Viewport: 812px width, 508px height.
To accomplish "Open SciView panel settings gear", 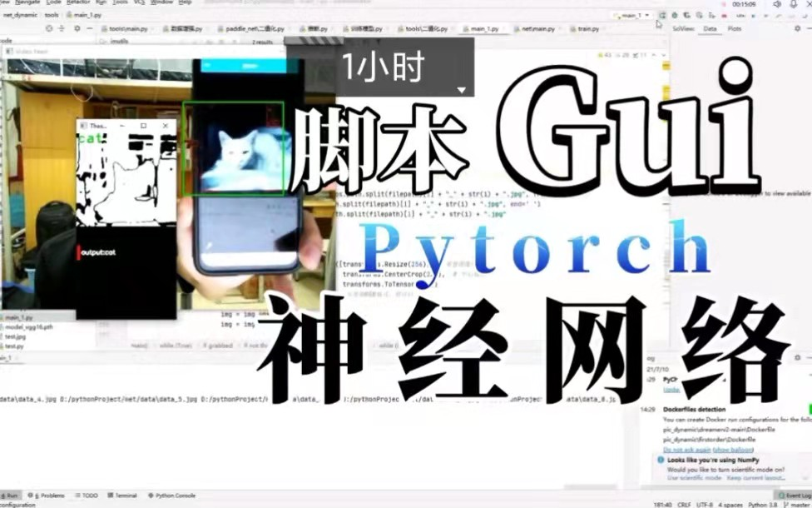I will pyautogui.click(x=798, y=28).
